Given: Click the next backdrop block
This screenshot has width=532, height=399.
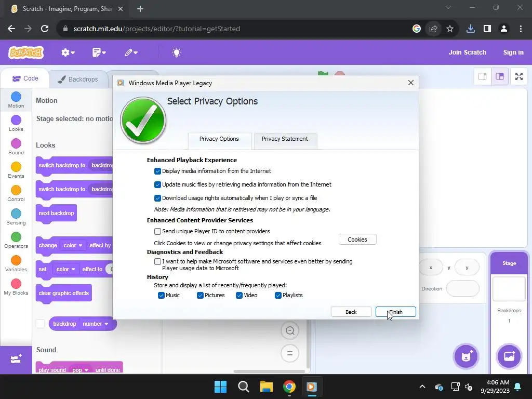Looking at the screenshot, I should [x=56, y=214].
